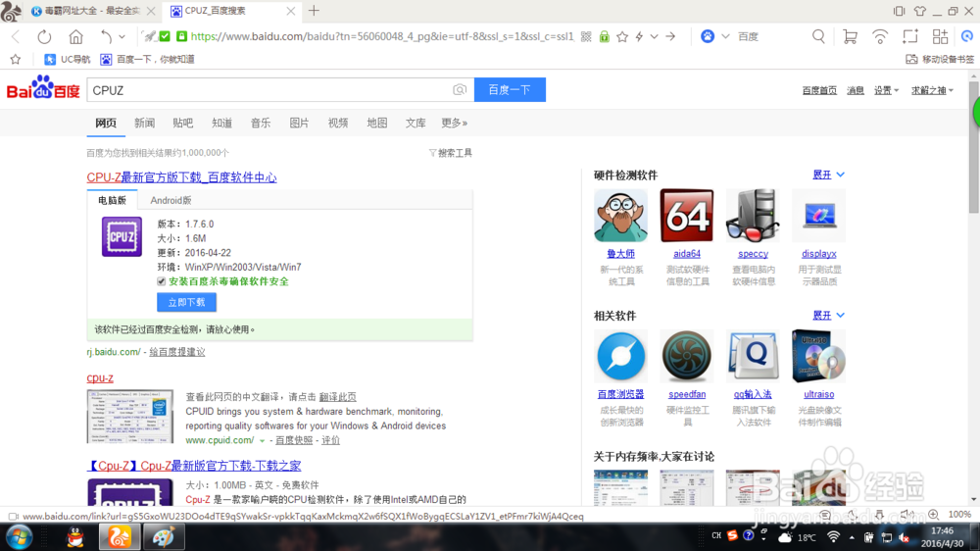Open the shopping cart icon
The image size is (980, 551).
(x=850, y=37)
